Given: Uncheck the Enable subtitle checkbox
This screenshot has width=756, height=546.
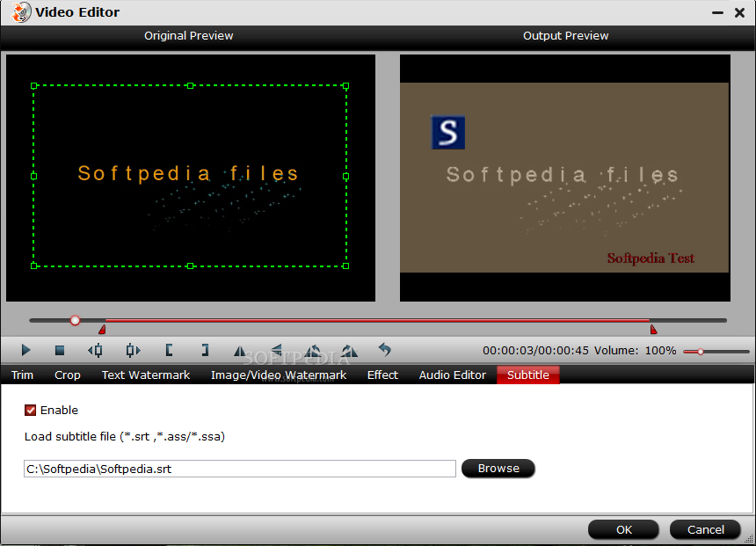Looking at the screenshot, I should pyautogui.click(x=31, y=410).
